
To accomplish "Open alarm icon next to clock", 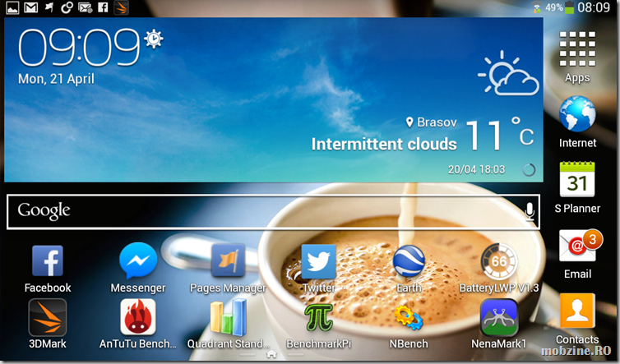I will pos(154,39).
